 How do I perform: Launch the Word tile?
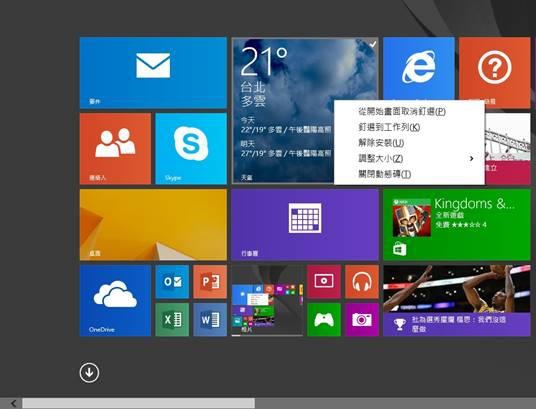[x=210, y=320]
